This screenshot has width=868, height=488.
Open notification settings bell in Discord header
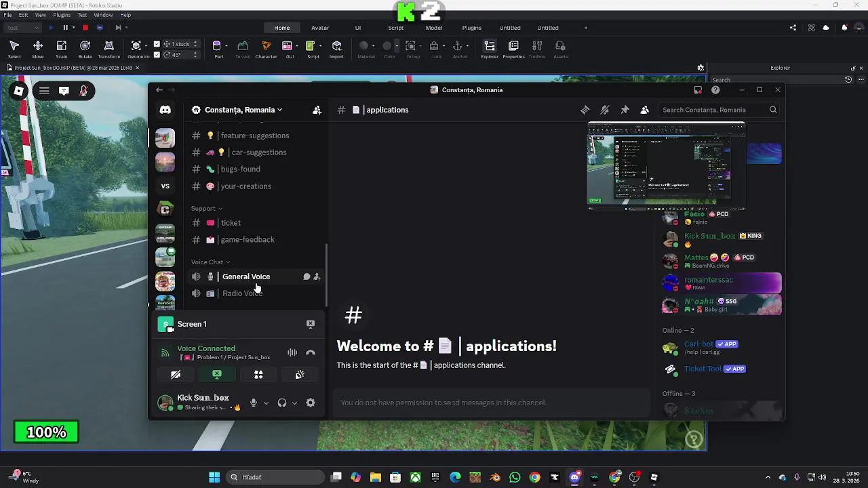605,110
